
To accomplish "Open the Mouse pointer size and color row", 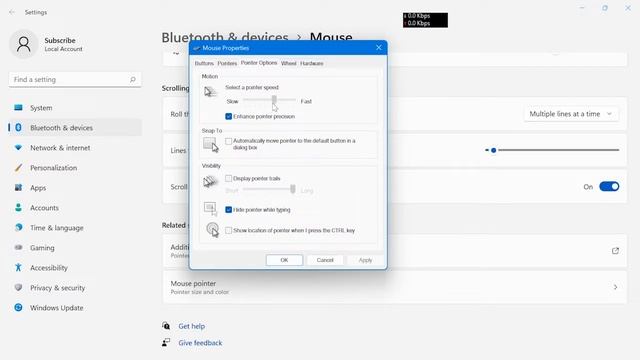I will coord(395,287).
